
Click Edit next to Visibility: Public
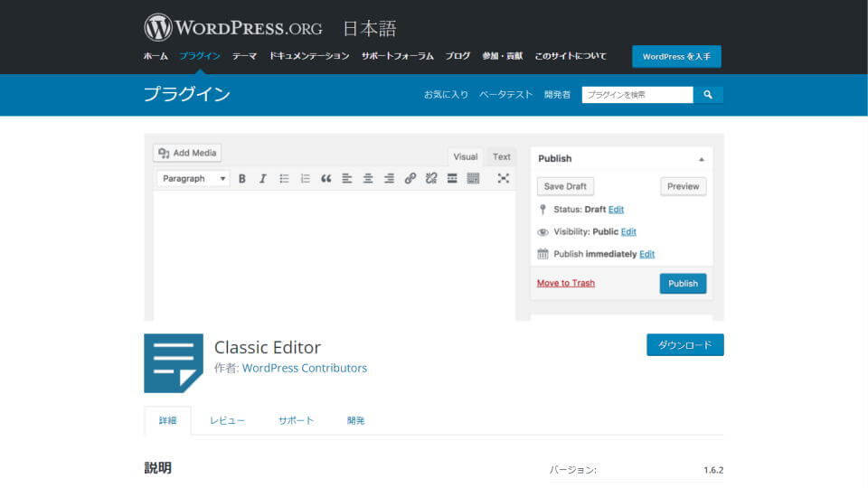click(628, 232)
